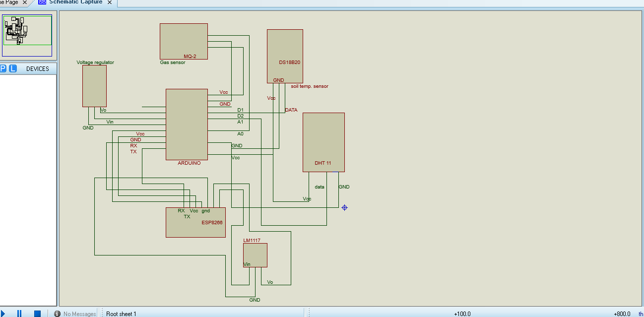644x317 pixels.
Task: Select the LM1117 regulator
Action: point(255,254)
